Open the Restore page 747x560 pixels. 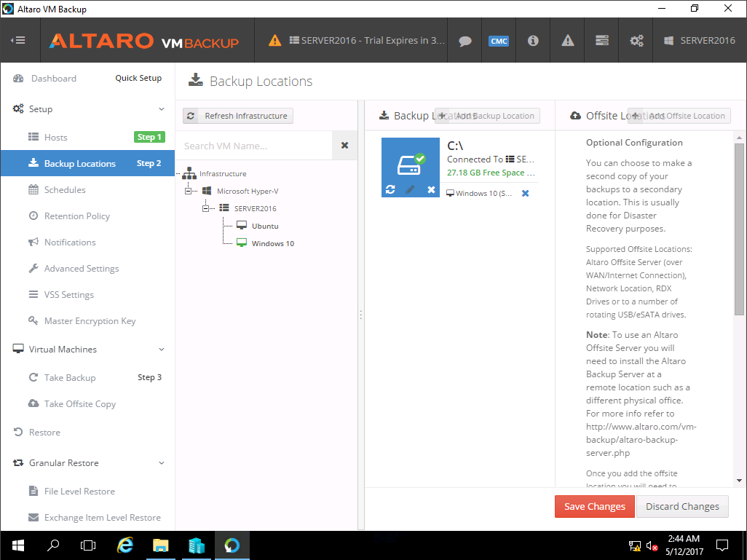click(x=87, y=433)
